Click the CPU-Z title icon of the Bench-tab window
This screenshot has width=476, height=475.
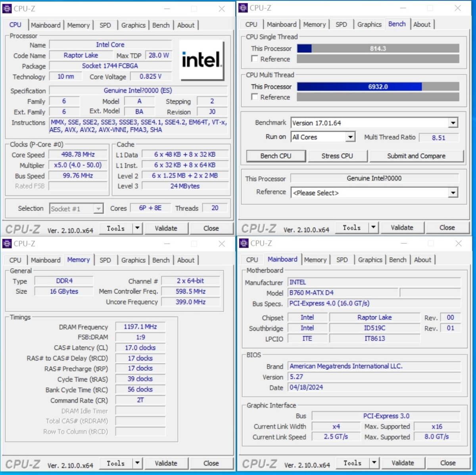pos(244,8)
